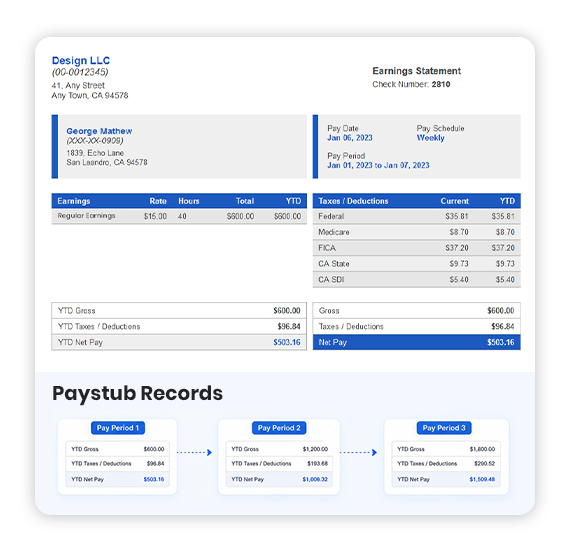Click the FICA row label
Viewport: 571px width, 546px height.
[327, 248]
